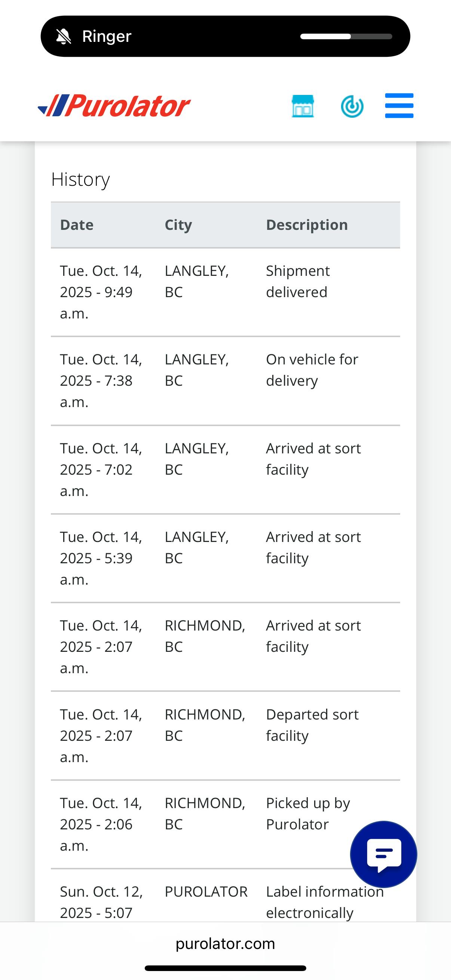This screenshot has width=451, height=980.
Task: Tap the City column header
Action: coord(178,225)
